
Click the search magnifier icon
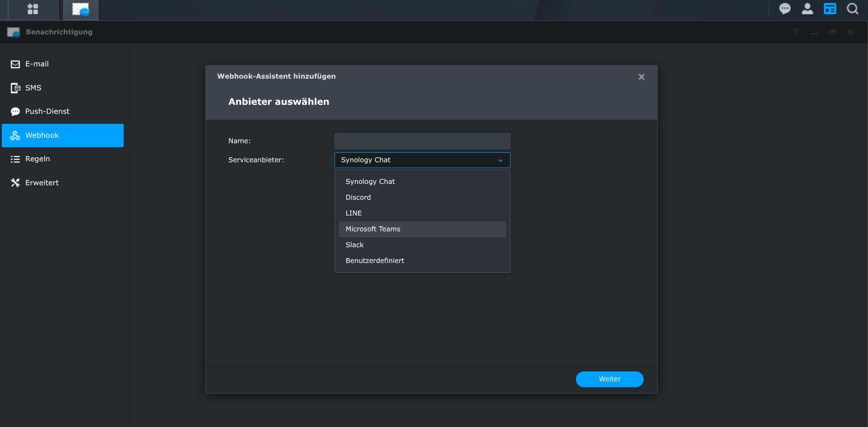pos(852,9)
